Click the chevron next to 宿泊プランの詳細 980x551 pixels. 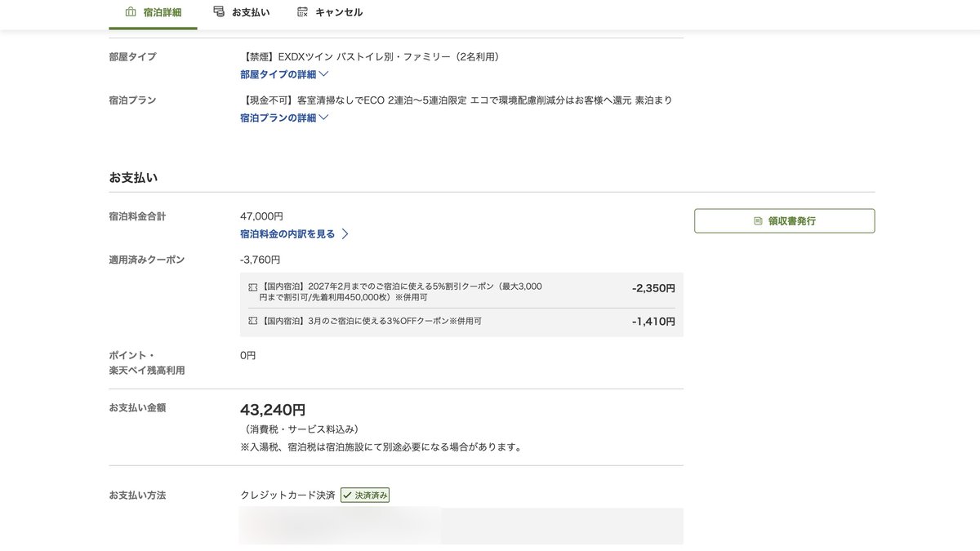click(x=323, y=118)
